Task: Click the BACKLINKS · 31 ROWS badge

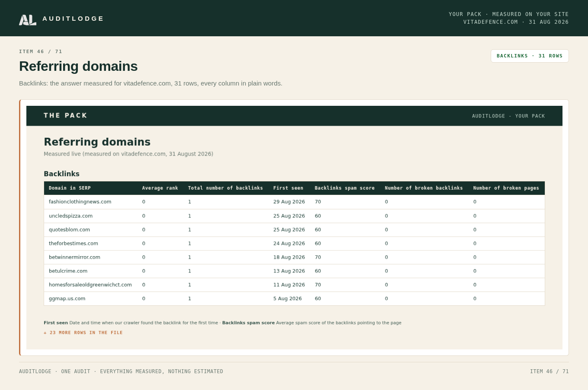Action: point(530,56)
